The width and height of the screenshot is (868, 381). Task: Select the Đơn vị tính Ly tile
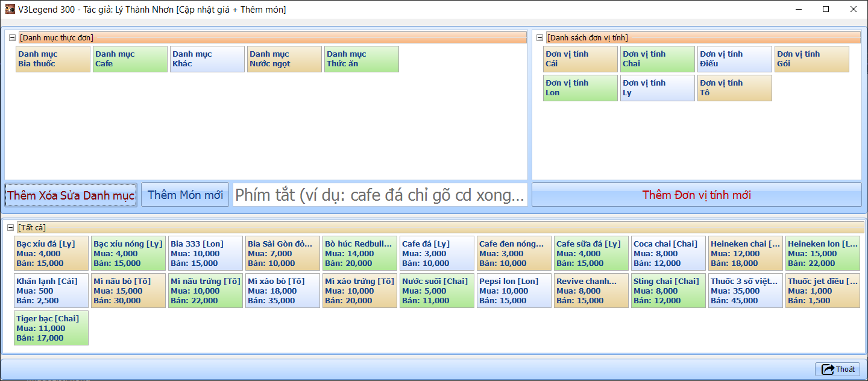click(658, 88)
